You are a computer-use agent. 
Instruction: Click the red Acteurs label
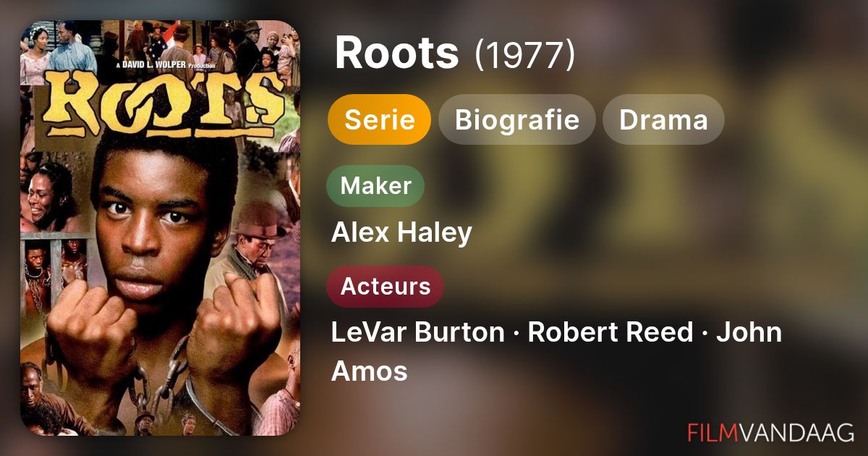coord(385,286)
